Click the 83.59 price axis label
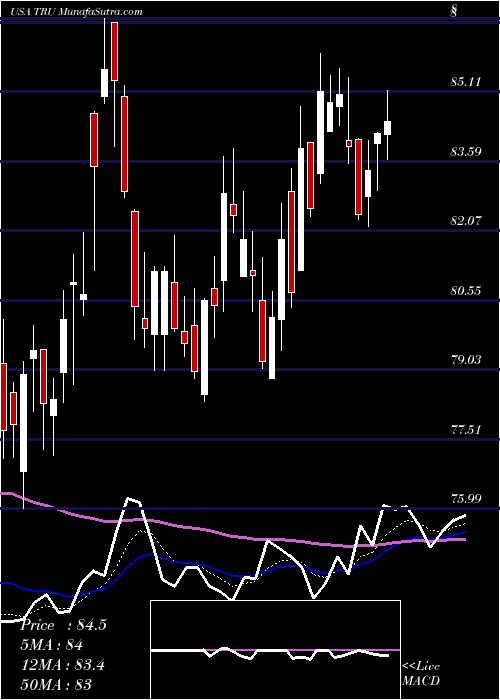The height and width of the screenshot is (700, 500). click(x=466, y=152)
